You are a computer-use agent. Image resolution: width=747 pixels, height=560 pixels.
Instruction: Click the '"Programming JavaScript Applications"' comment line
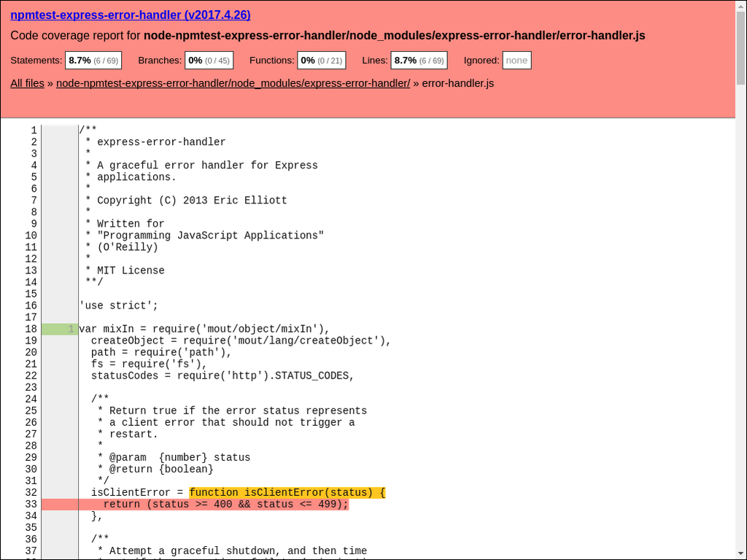tap(211, 236)
